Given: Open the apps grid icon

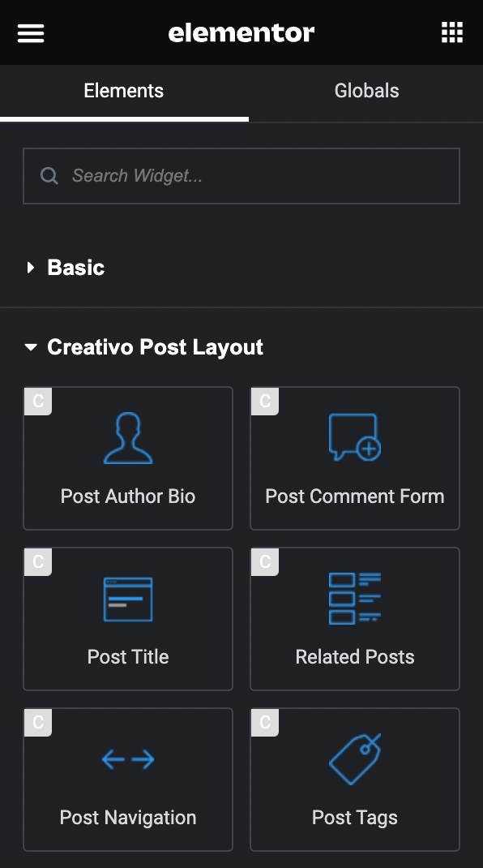Looking at the screenshot, I should [452, 32].
